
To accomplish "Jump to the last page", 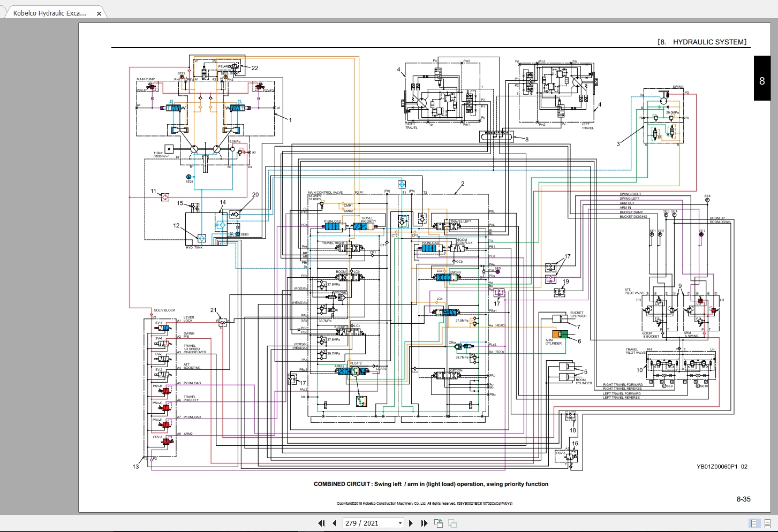I will pos(424,523).
